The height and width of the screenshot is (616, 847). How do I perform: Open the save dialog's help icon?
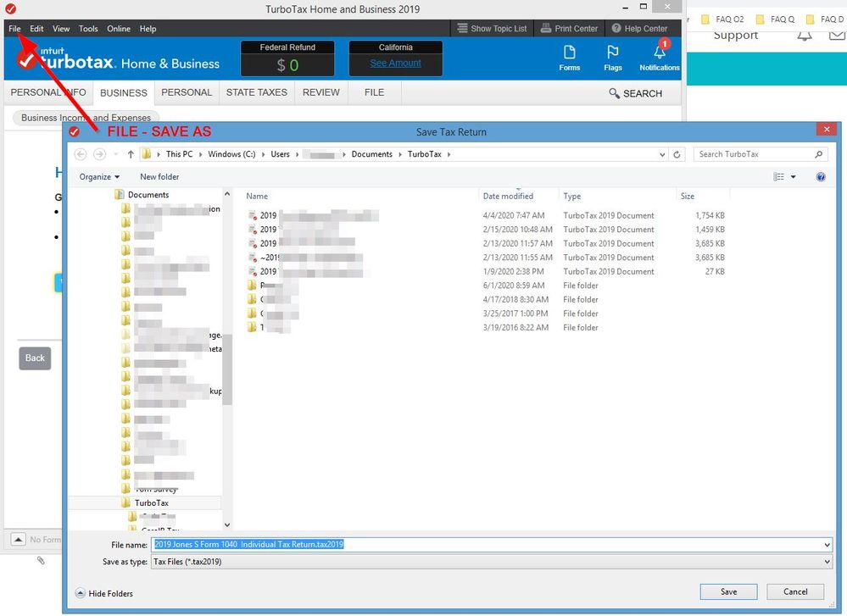(x=820, y=177)
